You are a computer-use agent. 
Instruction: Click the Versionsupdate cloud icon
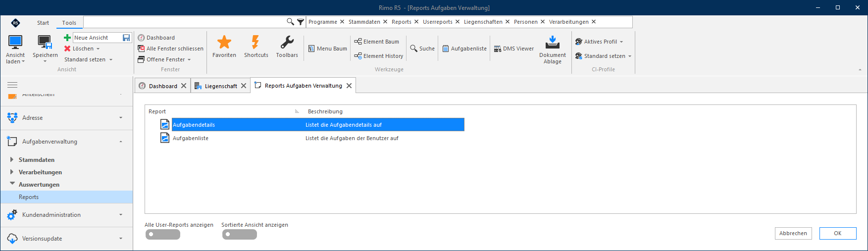[12, 239]
